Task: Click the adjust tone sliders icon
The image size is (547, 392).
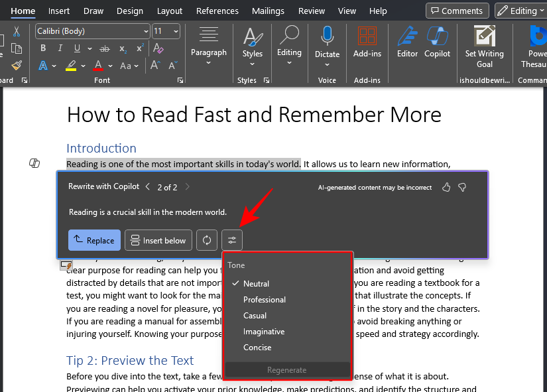Action: click(232, 240)
